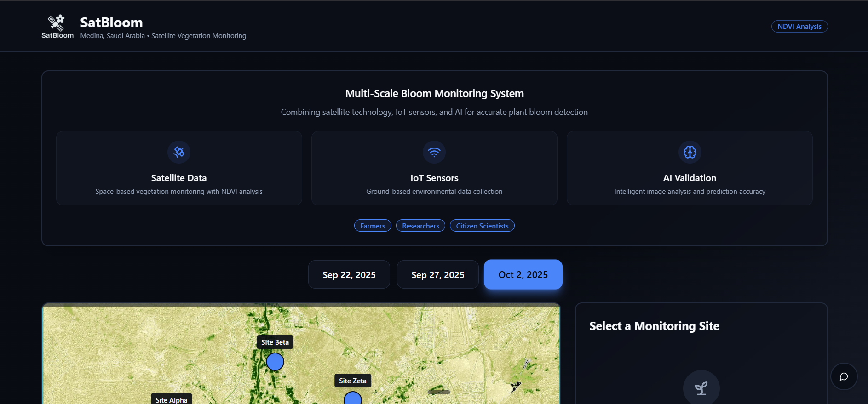Click the Site Beta label
Viewport: 868px width, 404px height.
(x=275, y=342)
